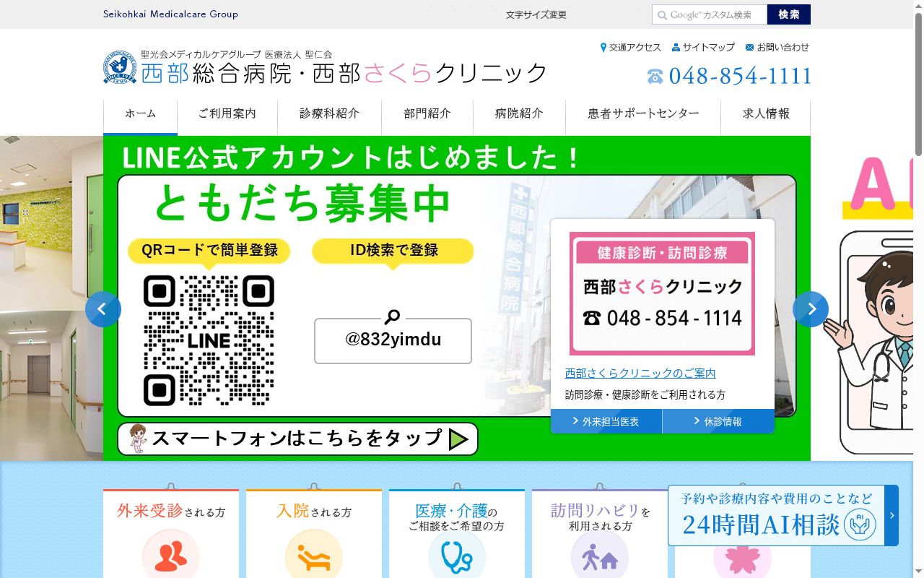
Task: Click the stethoscope consultation icon
Action: point(457,556)
